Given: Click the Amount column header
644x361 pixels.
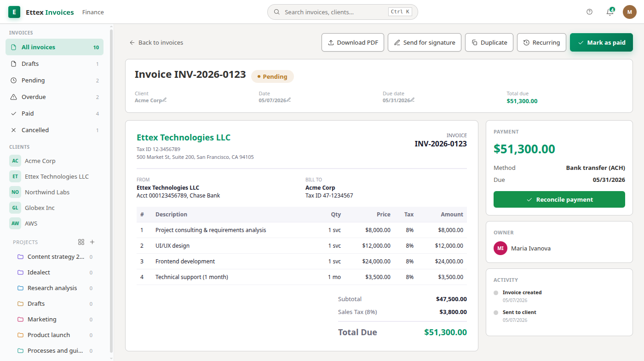Looking at the screenshot, I should 452,214.
